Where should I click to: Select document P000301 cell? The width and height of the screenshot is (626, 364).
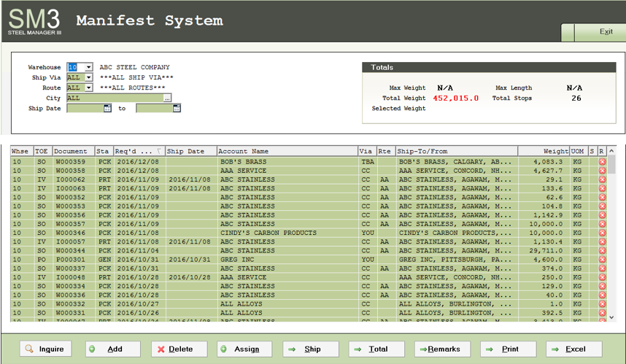click(x=74, y=260)
